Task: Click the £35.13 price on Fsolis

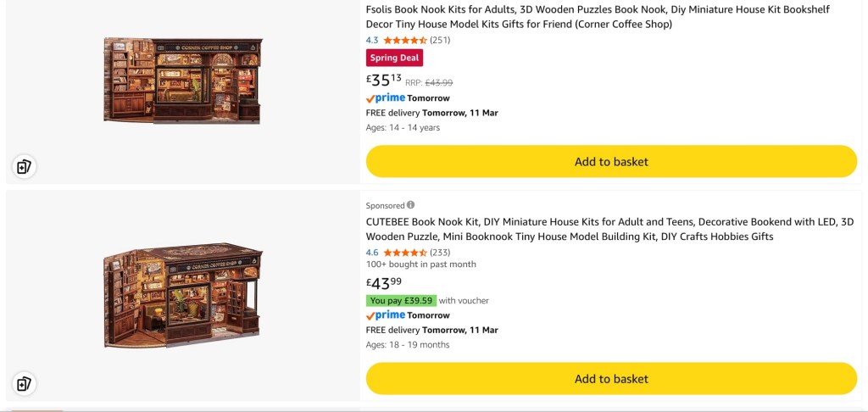Action: [383, 81]
